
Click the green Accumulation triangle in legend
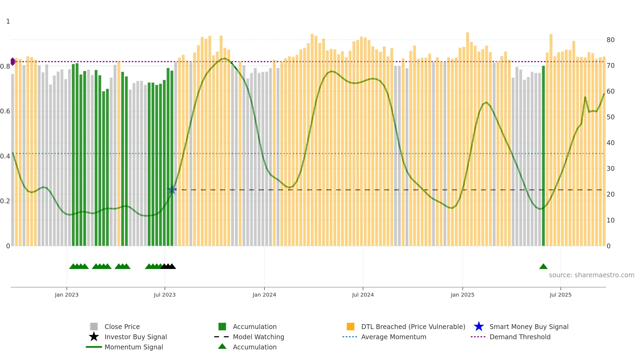pos(222,346)
